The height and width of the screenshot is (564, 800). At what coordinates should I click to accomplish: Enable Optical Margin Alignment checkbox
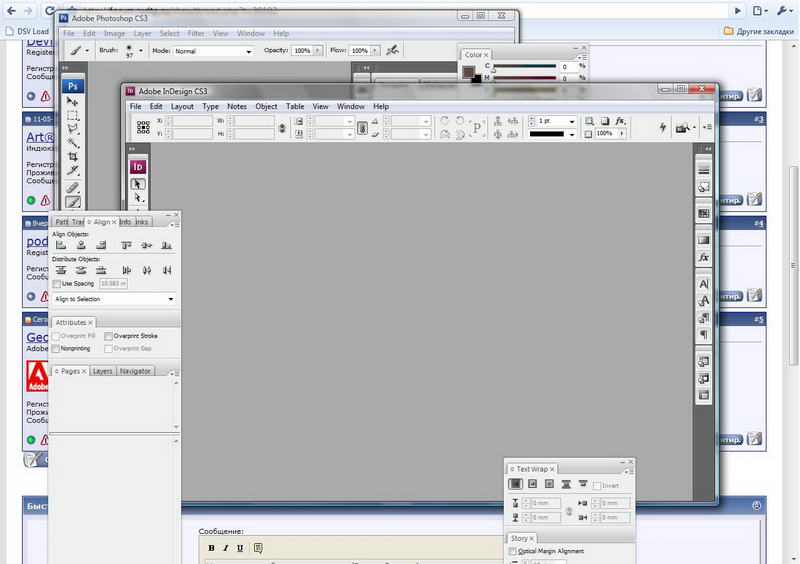click(513, 551)
